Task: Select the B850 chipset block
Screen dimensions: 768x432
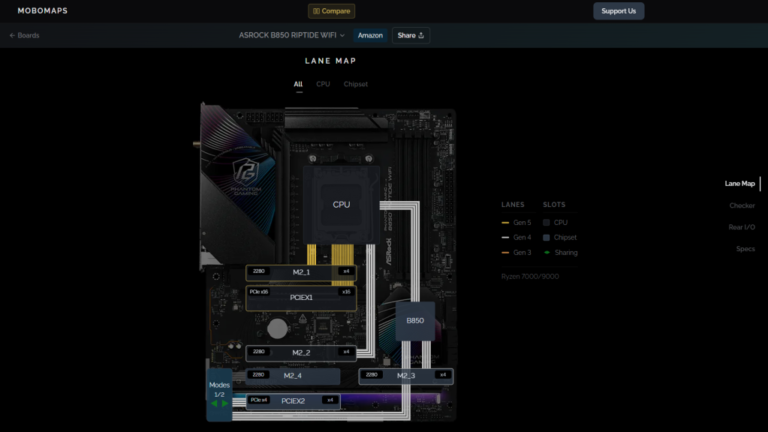Action: tap(415, 321)
